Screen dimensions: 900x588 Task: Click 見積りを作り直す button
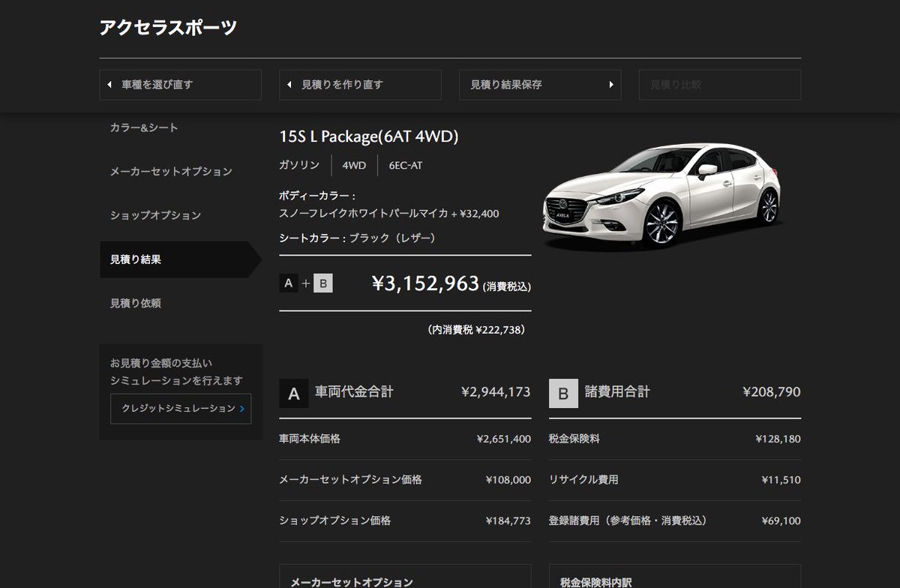[360, 85]
